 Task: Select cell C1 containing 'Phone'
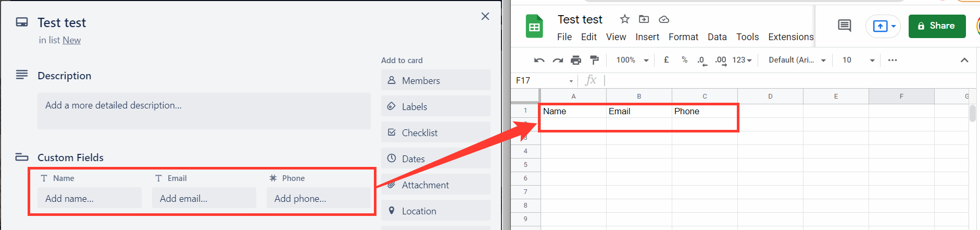coord(705,111)
